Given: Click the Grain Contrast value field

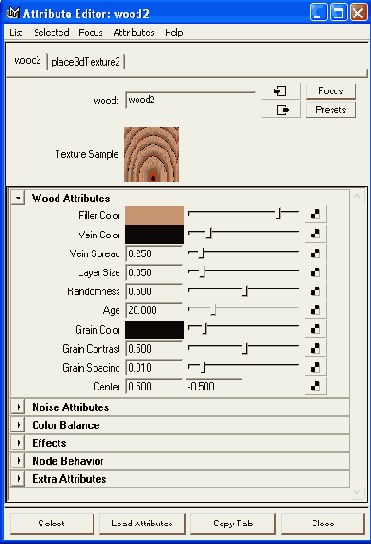Looking at the screenshot, I should (x=154, y=349).
